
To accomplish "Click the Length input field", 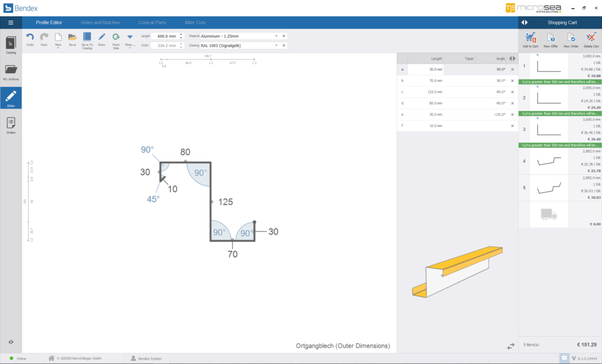I will tap(163, 36).
